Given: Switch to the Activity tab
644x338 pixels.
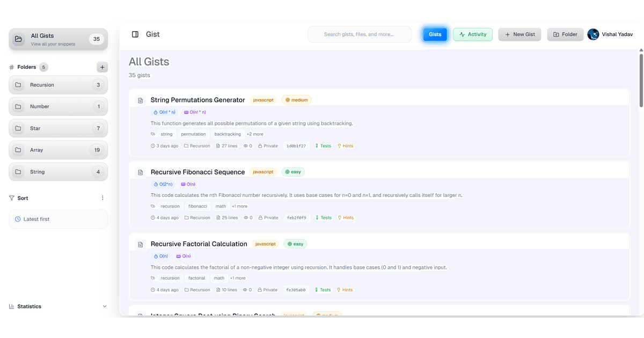Looking at the screenshot, I should click(473, 34).
